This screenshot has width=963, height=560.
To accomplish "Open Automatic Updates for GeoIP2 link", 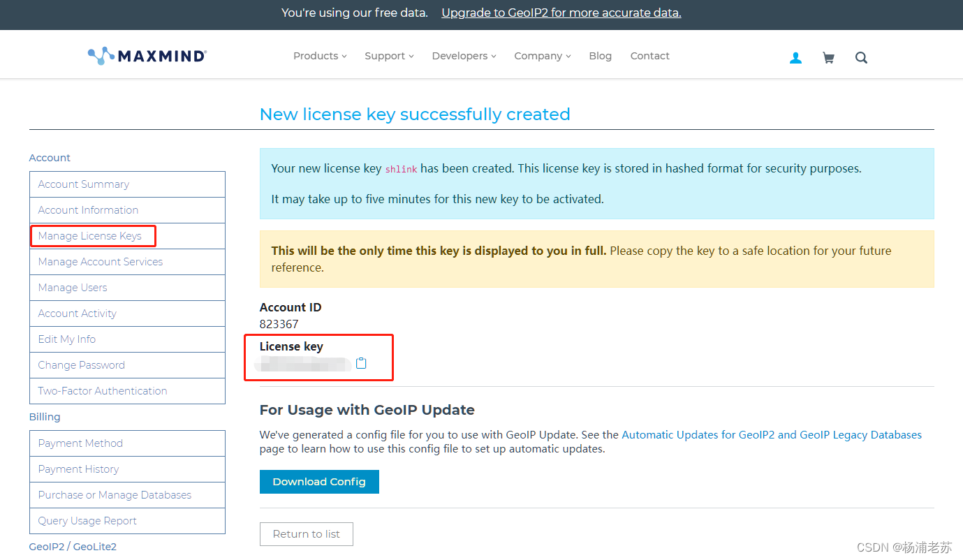I will 772,435.
